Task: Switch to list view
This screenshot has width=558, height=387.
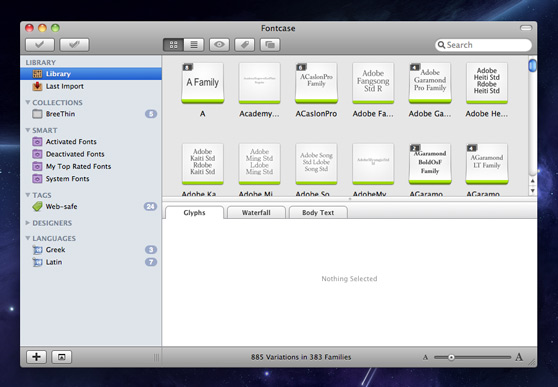Action: coord(194,45)
